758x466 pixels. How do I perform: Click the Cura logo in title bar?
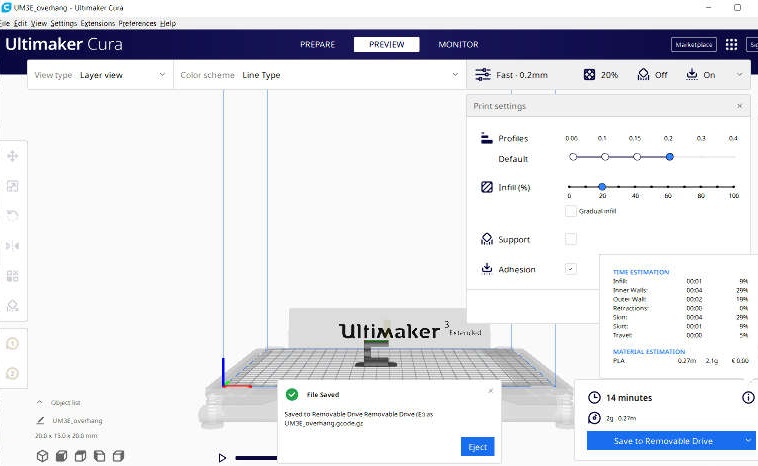pyautogui.click(x=6, y=7)
